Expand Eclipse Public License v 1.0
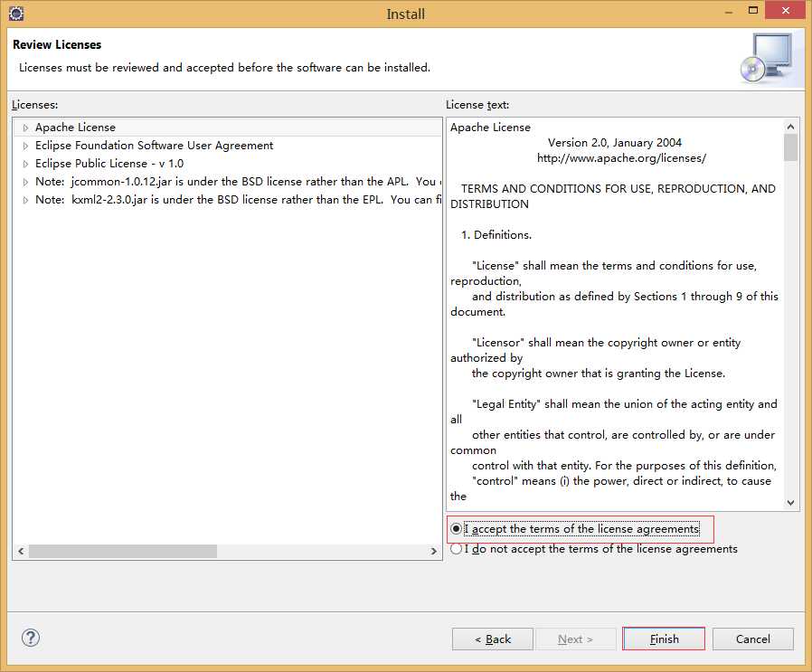The height and width of the screenshot is (672, 812). coord(25,164)
